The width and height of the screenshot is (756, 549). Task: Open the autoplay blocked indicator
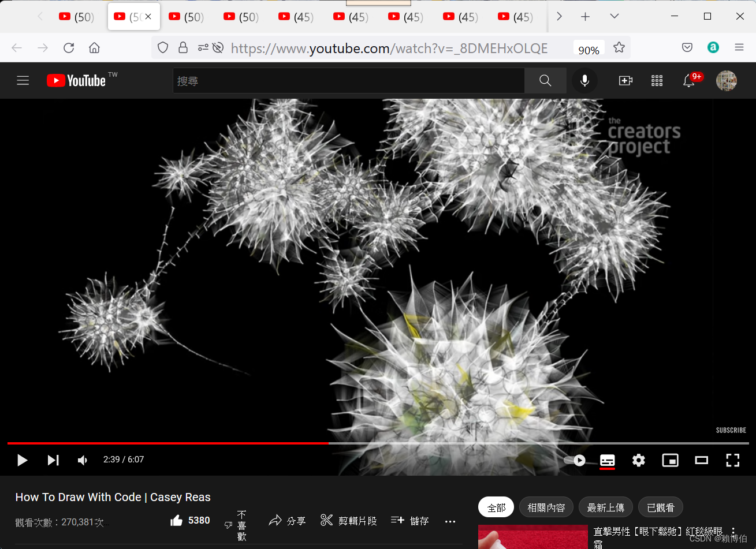coord(218,48)
